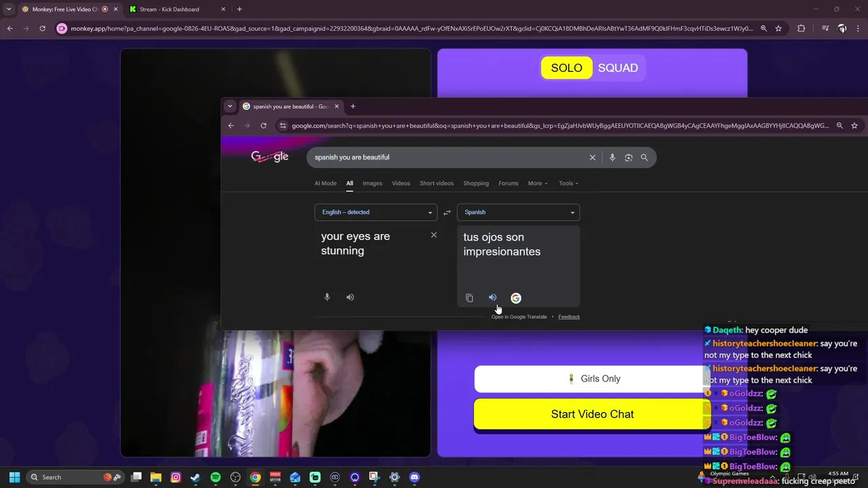
Task: Click the magnifier search button in Google
Action: [644, 157]
